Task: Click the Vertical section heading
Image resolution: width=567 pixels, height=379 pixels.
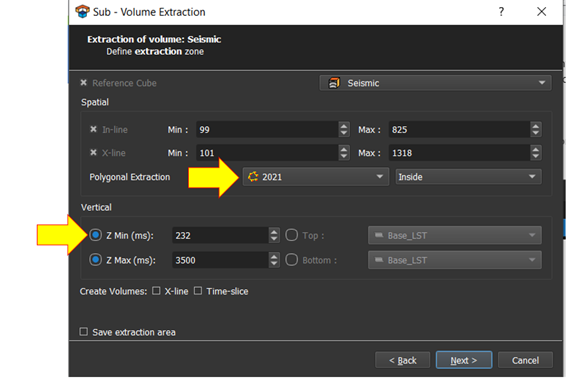Action: tap(96, 207)
